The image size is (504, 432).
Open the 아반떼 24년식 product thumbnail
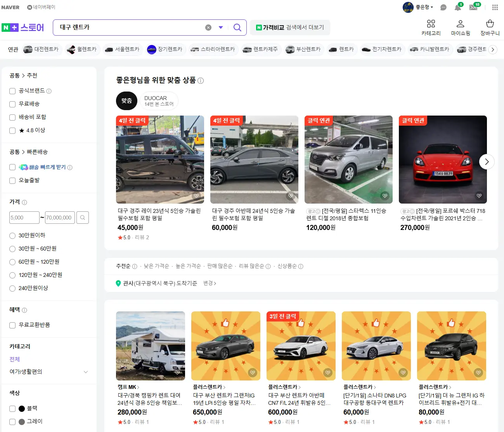point(254,159)
